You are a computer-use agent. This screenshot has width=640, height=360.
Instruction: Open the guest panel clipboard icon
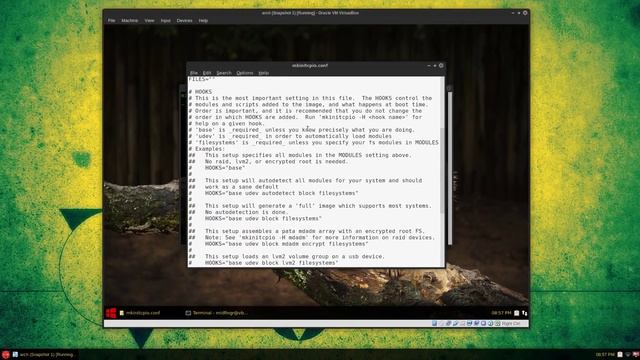coord(516,313)
